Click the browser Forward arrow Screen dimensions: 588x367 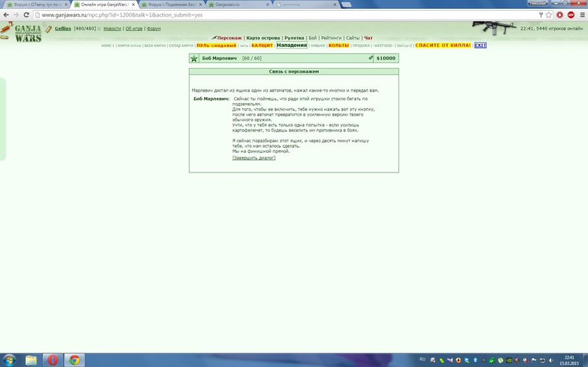[16, 15]
